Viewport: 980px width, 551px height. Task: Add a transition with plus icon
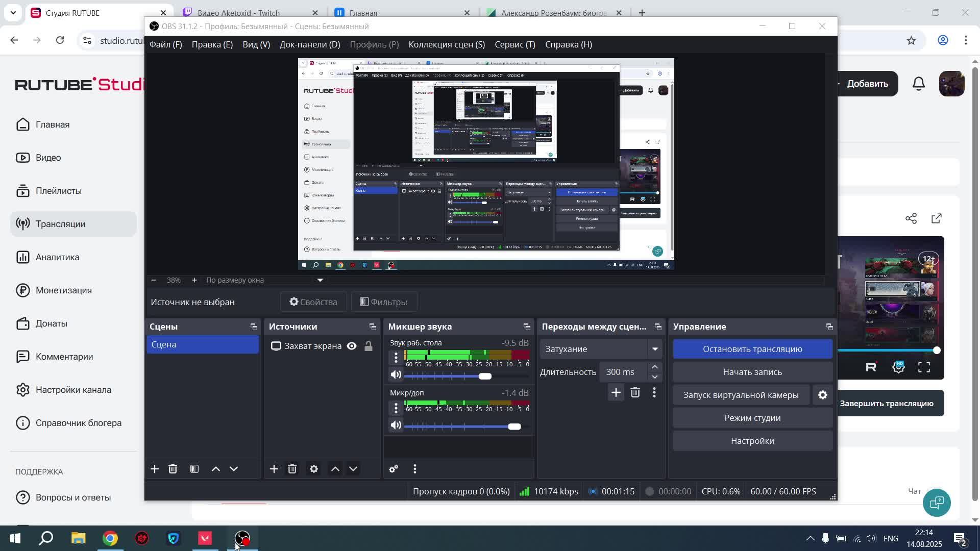(616, 392)
